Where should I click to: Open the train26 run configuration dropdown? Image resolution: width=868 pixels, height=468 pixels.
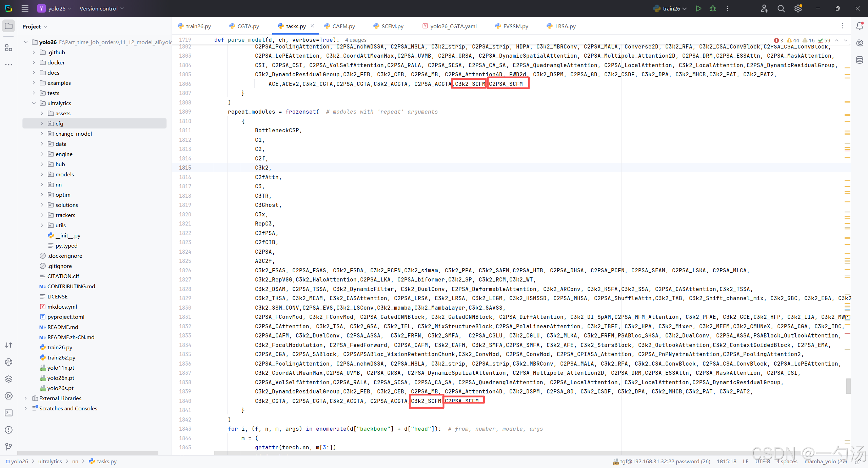coord(671,8)
